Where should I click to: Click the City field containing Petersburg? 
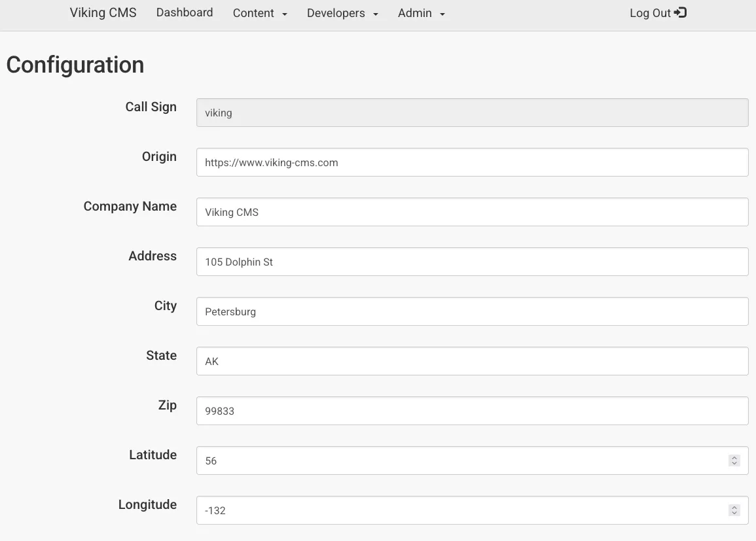click(x=471, y=311)
